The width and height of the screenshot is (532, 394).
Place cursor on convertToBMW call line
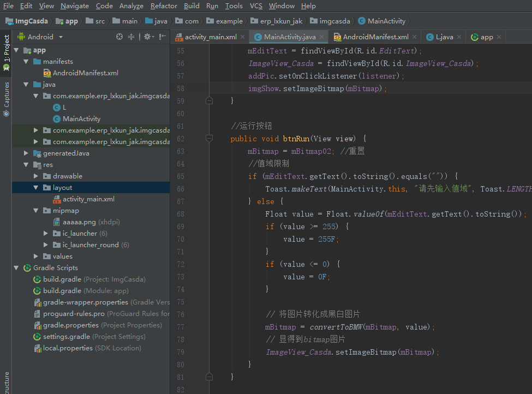350,327
